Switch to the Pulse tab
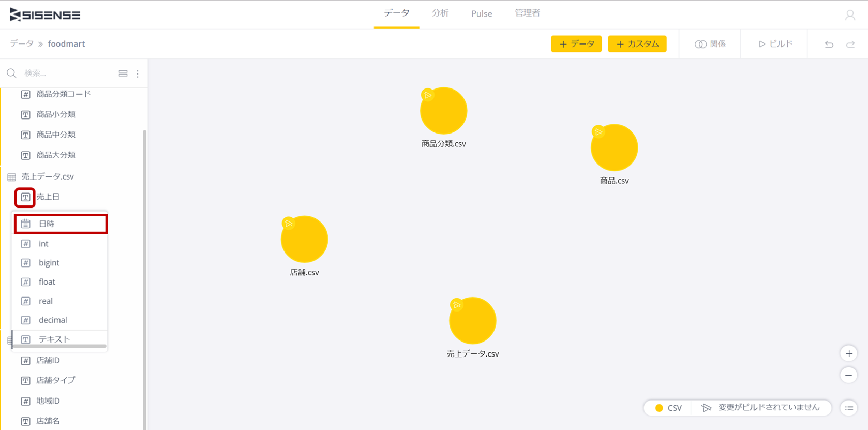 pyautogui.click(x=482, y=14)
